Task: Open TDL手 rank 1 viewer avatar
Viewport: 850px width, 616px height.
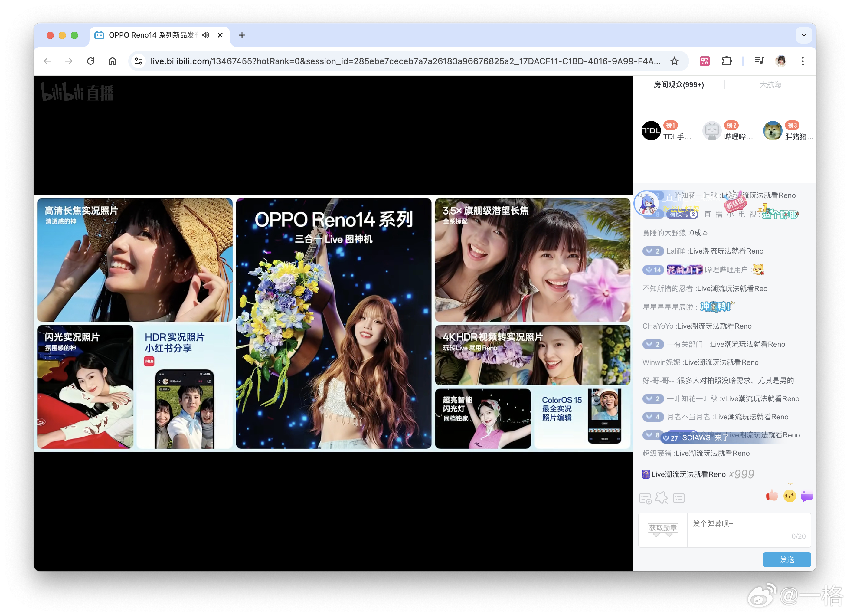Action: click(x=651, y=131)
